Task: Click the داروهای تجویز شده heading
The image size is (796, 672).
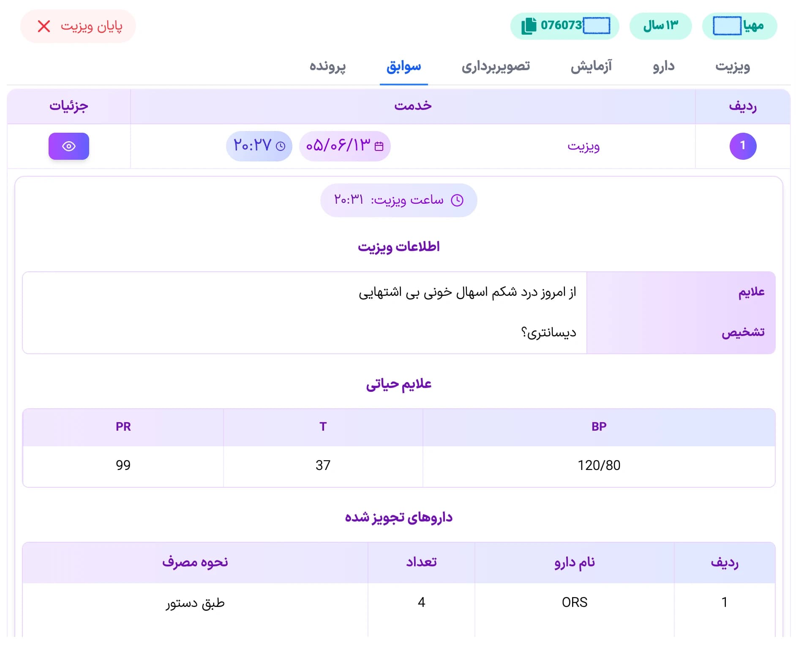Action: click(398, 517)
